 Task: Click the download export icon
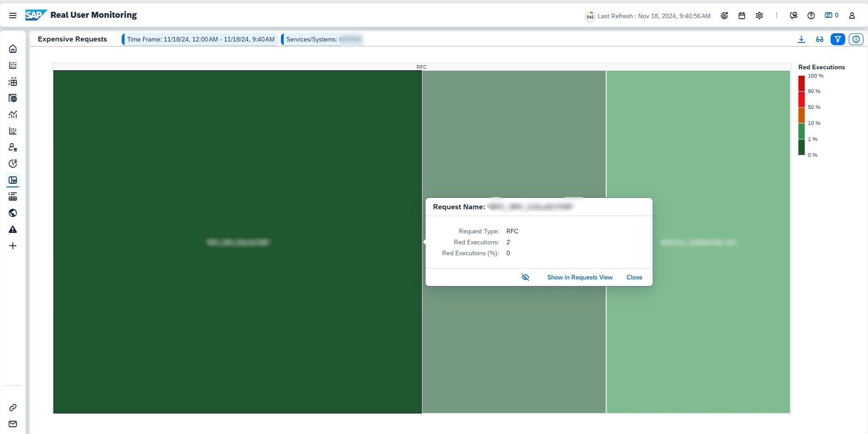[x=801, y=39]
